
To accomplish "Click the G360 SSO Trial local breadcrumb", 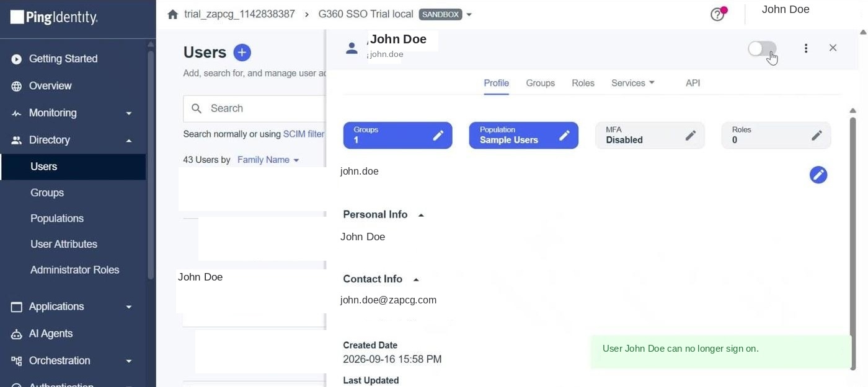I will [x=366, y=14].
